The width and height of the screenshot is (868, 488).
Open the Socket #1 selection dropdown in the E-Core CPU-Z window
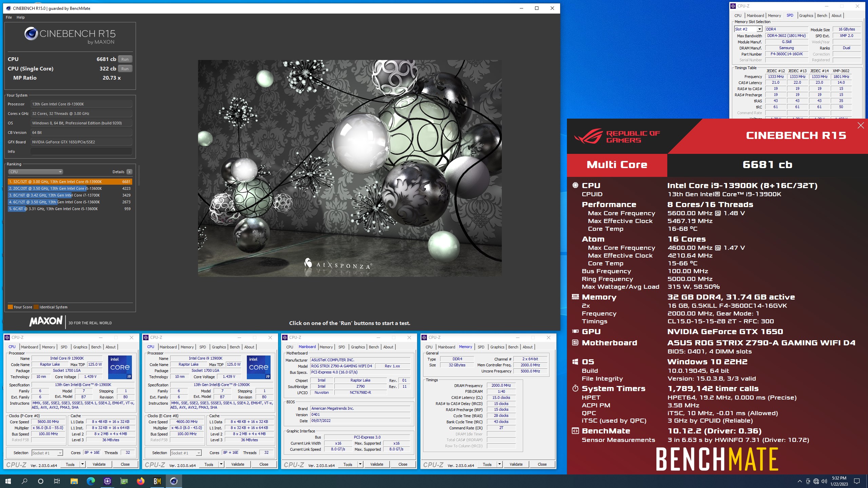pyautogui.click(x=186, y=453)
